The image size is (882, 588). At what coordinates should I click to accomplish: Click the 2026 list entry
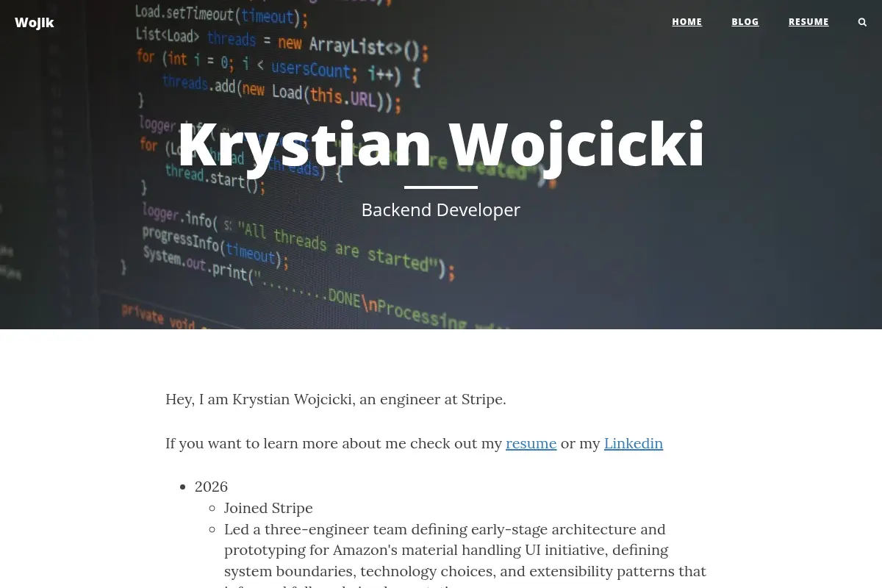point(212,487)
